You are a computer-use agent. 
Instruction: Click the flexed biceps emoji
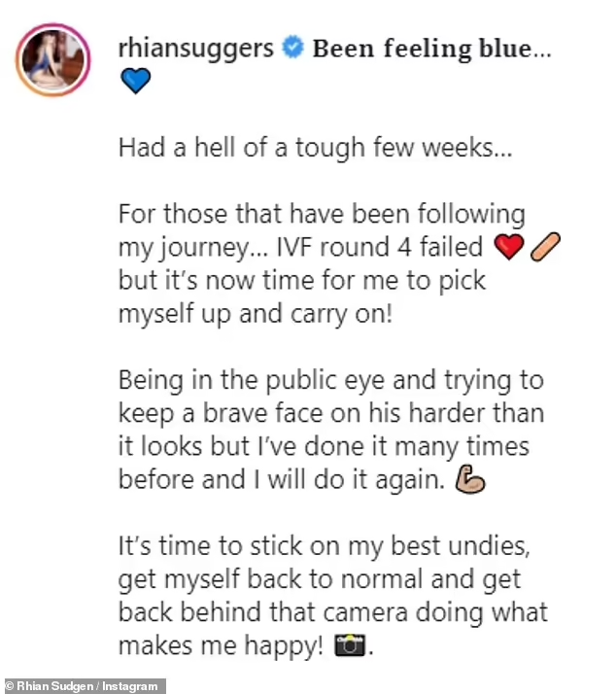coord(470,479)
